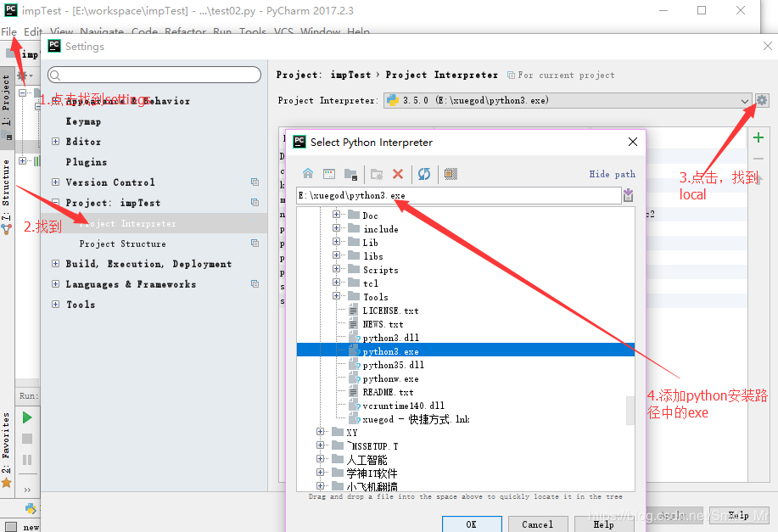This screenshot has height=532, width=778.
Task: Click the Refresh icon in interpreter dialog
Action: [x=424, y=174]
